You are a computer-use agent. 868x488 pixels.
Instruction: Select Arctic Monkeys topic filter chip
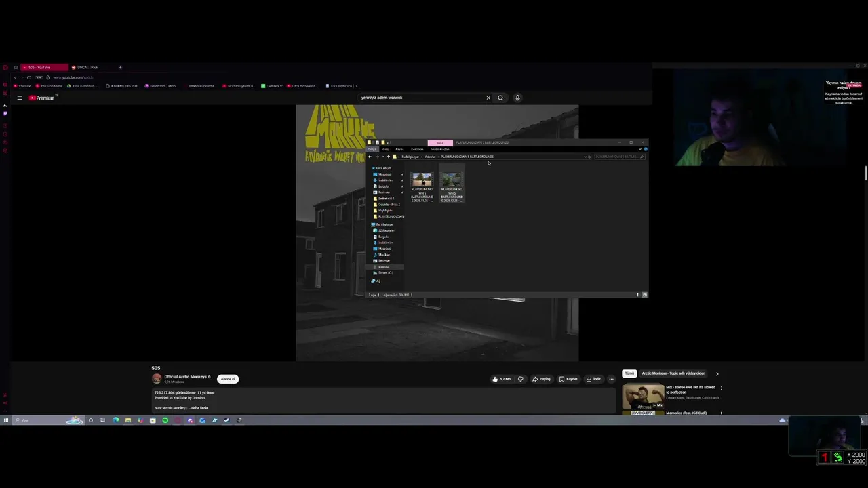pyautogui.click(x=673, y=373)
